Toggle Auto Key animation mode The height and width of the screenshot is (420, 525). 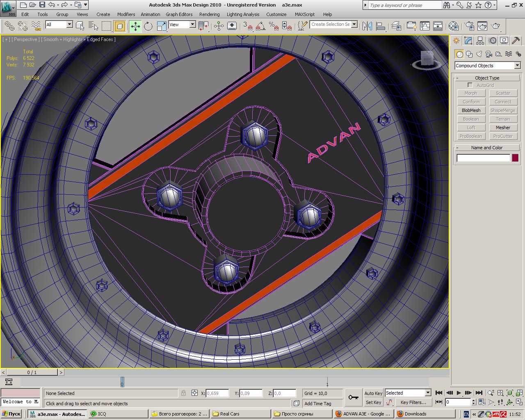pyautogui.click(x=373, y=393)
